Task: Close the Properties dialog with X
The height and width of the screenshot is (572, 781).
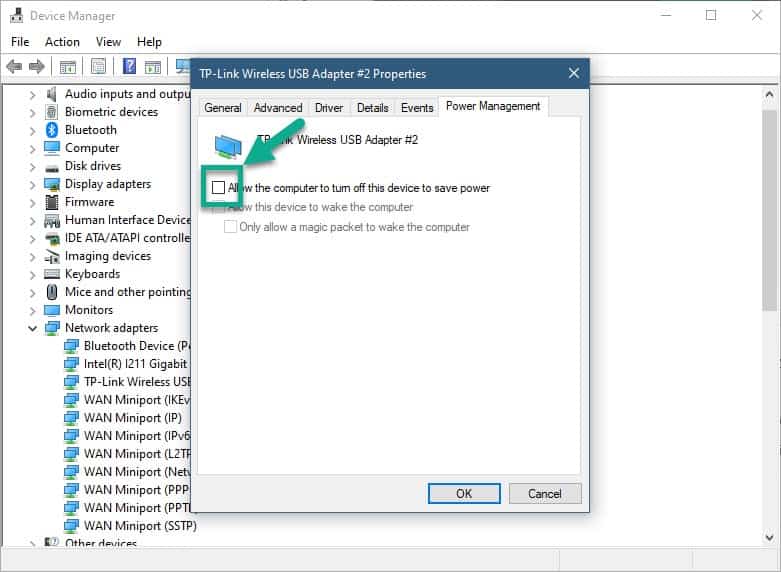Action: tap(574, 74)
